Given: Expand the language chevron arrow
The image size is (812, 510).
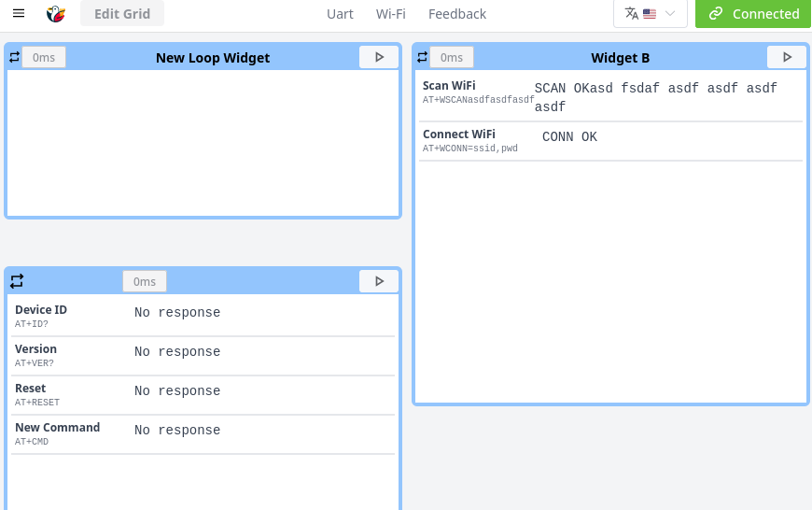Looking at the screenshot, I should tap(670, 13).
